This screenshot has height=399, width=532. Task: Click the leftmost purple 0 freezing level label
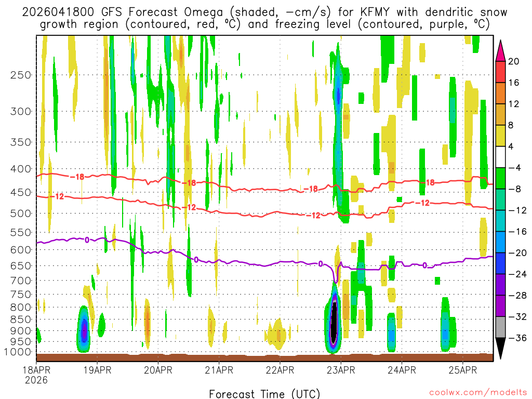pyautogui.click(x=87, y=240)
